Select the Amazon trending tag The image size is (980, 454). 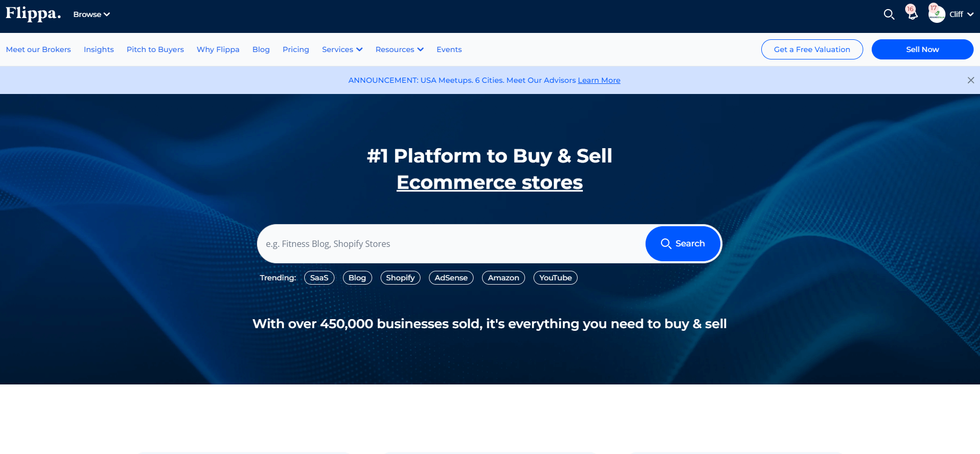pos(503,278)
